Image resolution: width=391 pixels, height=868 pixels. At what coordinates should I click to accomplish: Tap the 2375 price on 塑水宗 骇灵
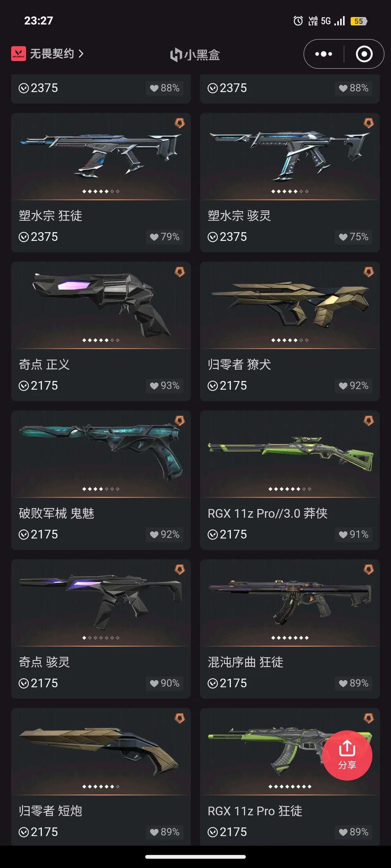[227, 237]
